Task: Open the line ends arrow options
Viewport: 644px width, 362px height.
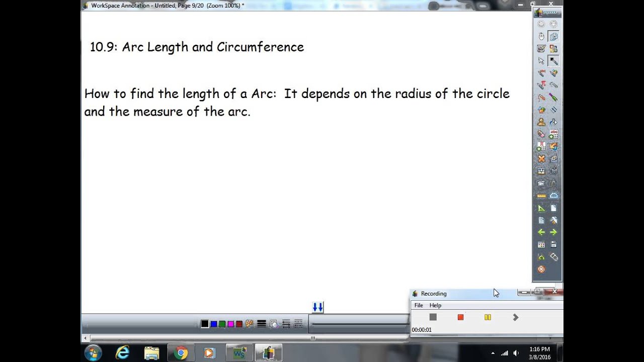Action: tap(286, 324)
